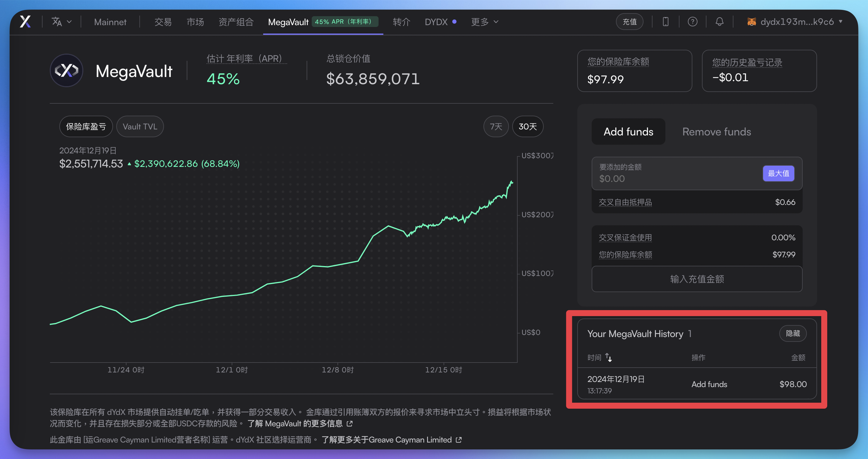Open the 资产组合 portfolio tab
The image size is (868, 459).
click(236, 22)
